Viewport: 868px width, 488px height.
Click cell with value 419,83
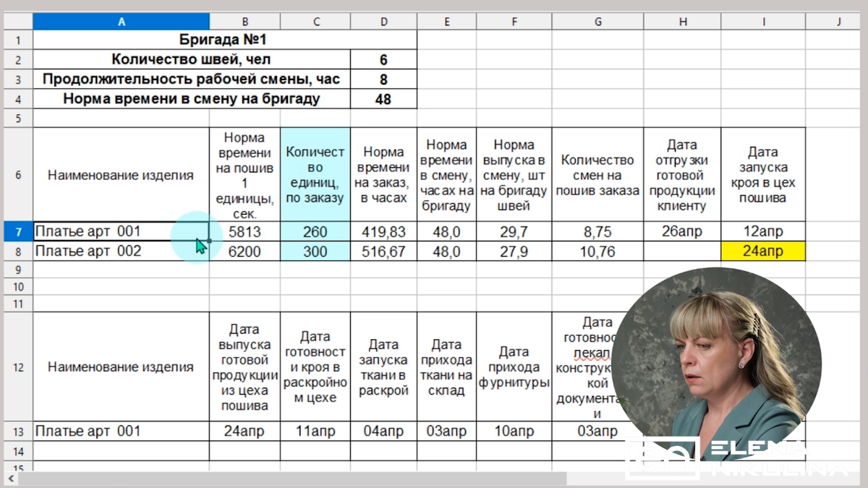[383, 232]
